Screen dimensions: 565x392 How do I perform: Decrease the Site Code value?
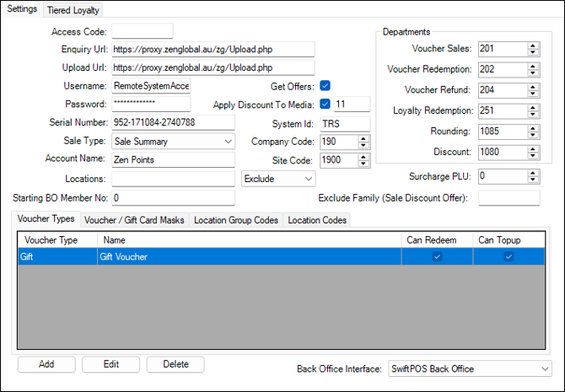[x=363, y=164]
